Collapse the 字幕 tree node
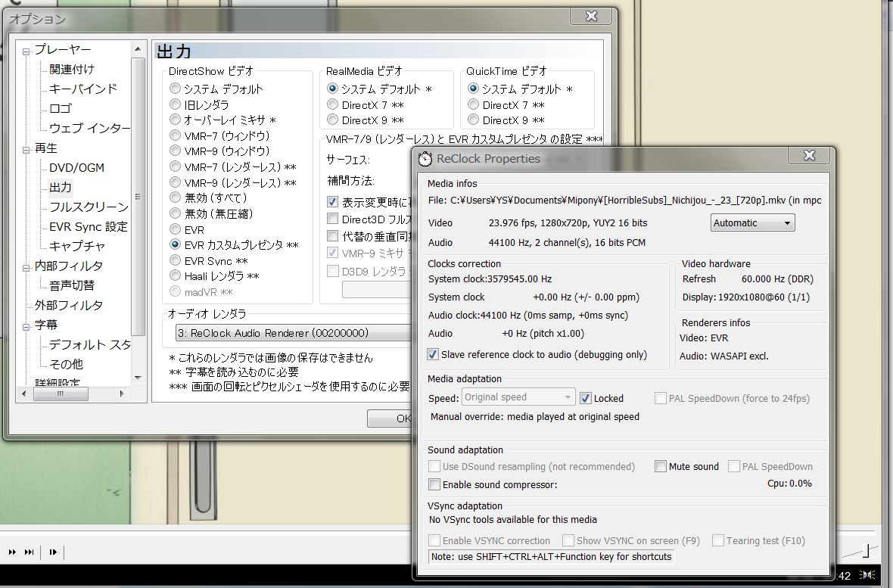The width and height of the screenshot is (893, 588). (x=26, y=327)
